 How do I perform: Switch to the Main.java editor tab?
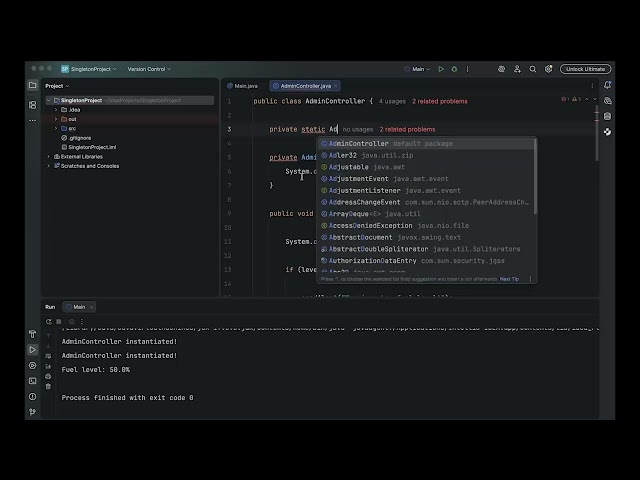click(x=244, y=86)
